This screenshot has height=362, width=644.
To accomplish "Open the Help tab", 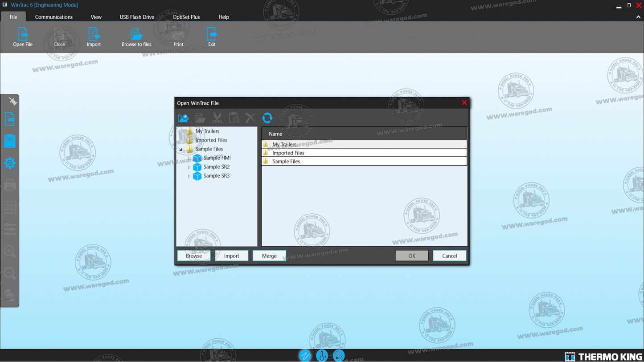I will tap(224, 17).
